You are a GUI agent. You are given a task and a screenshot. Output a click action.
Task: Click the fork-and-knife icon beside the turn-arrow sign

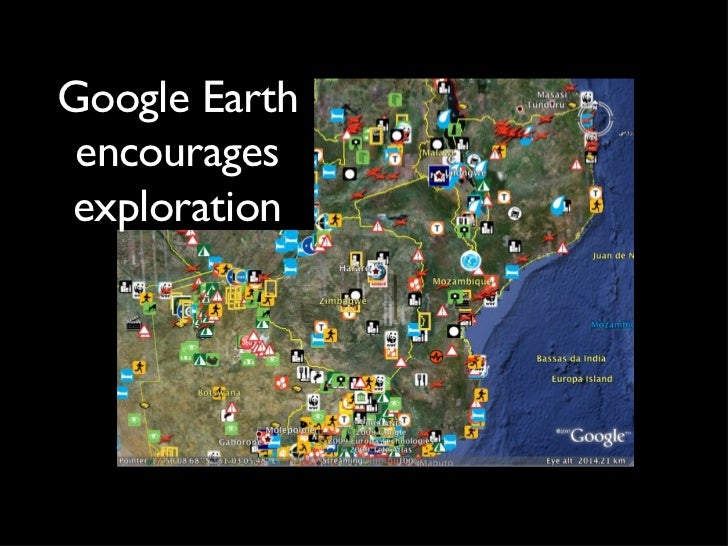click(x=303, y=372)
